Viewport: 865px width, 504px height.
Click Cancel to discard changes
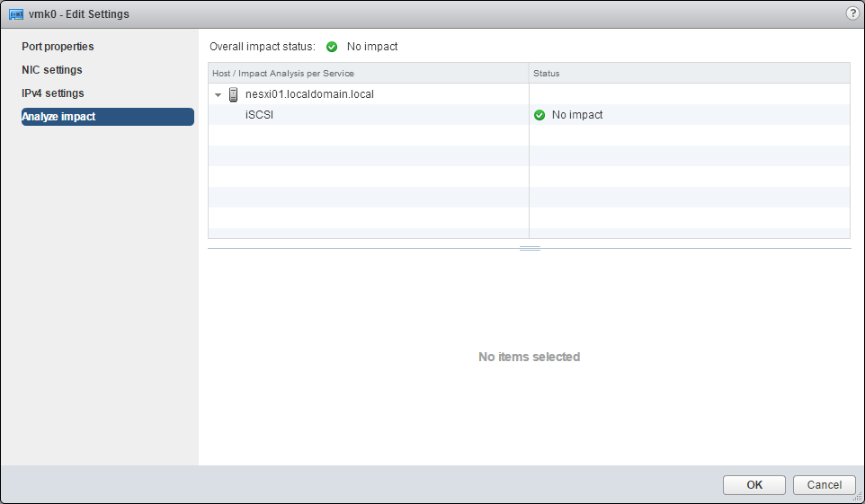click(x=824, y=485)
